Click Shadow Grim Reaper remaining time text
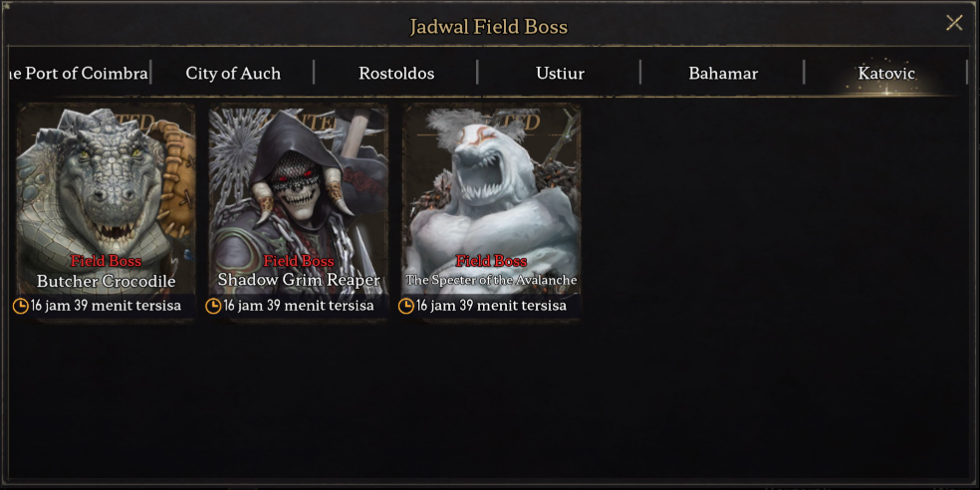This screenshot has width=980, height=490. [299, 306]
